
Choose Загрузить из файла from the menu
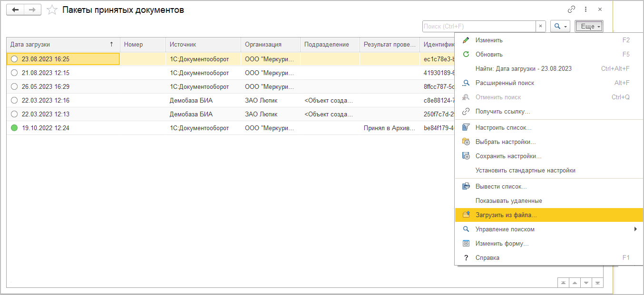click(506, 215)
